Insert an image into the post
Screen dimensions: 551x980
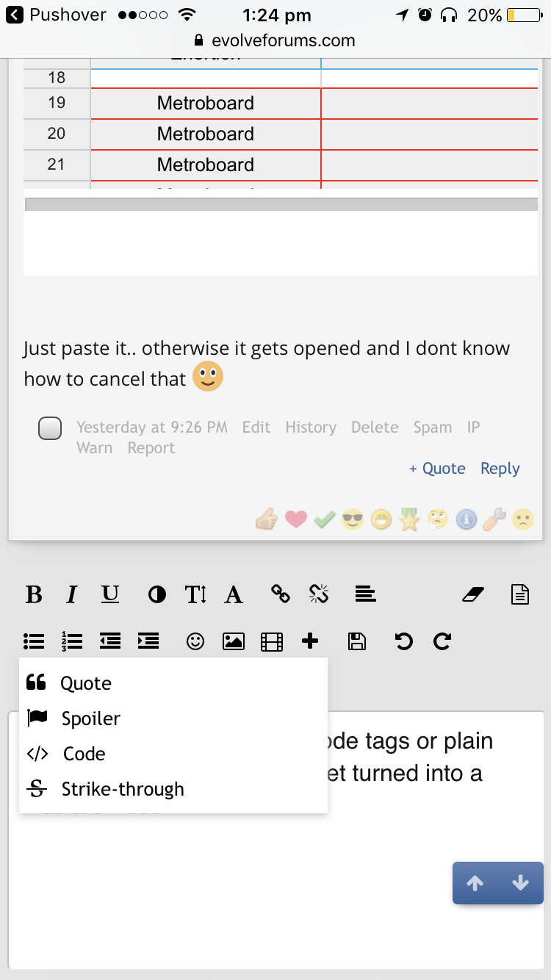click(x=234, y=641)
